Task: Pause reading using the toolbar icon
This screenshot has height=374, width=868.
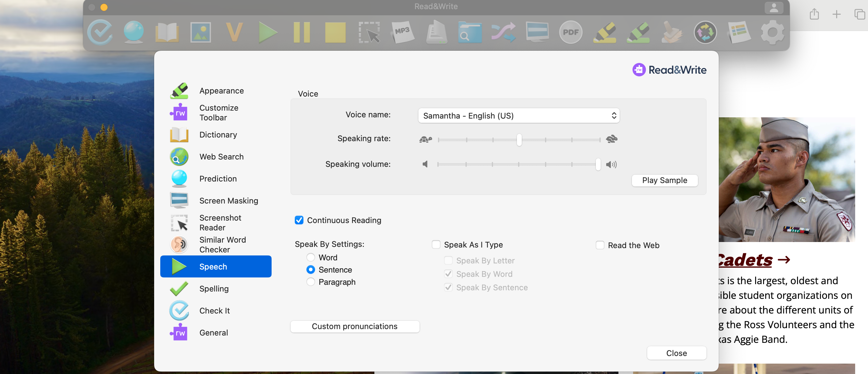Action: (x=302, y=32)
